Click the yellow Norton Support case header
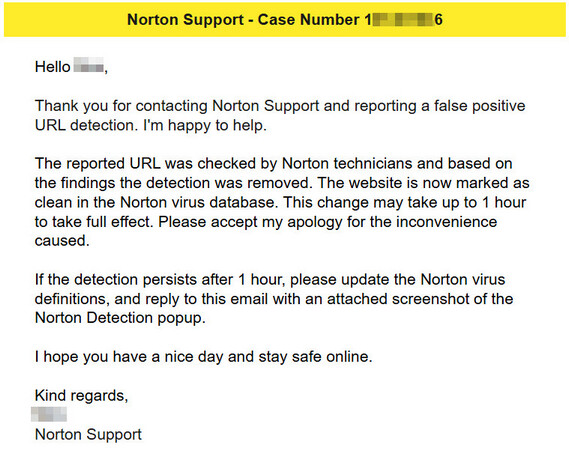569x454 pixels. 284,20
